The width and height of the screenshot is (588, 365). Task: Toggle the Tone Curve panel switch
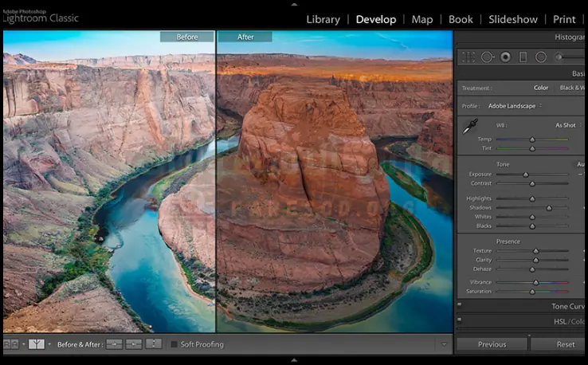point(460,306)
